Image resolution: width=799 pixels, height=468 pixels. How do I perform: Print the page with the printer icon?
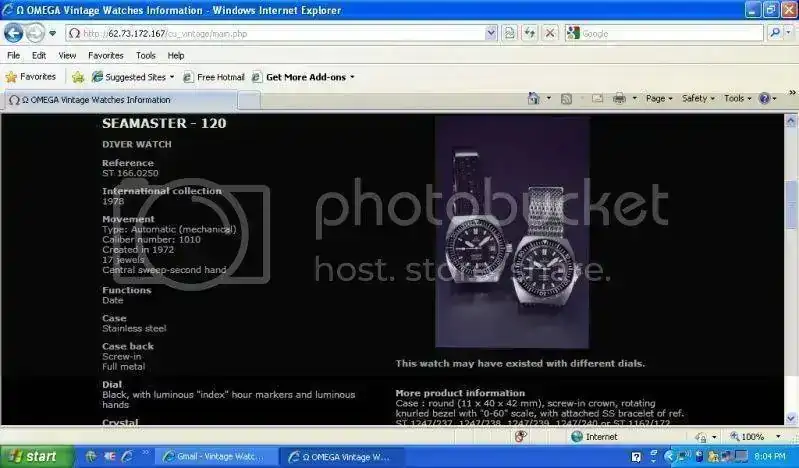(x=619, y=98)
